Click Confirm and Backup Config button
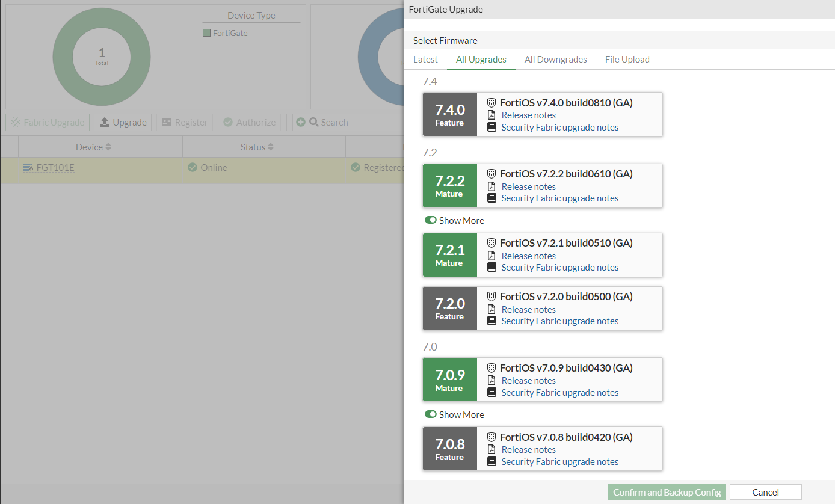Viewport: 835px width, 504px height. (667, 492)
